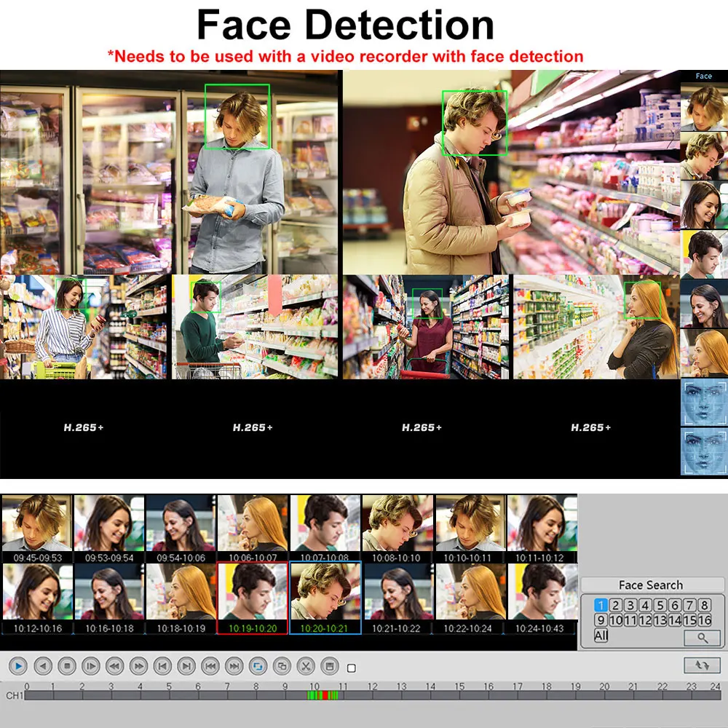Screen dimensions: 728x728
Task: Open the face clip labeled 10:12-10:16
Action: pos(38,598)
